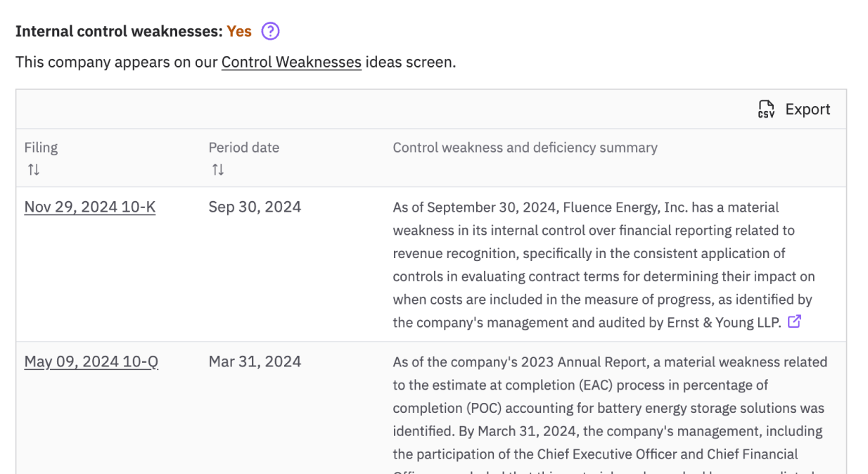Viewport: 868px width, 474px height.
Task: Select the Control weakness and deficiency summary header
Action: [x=525, y=148]
